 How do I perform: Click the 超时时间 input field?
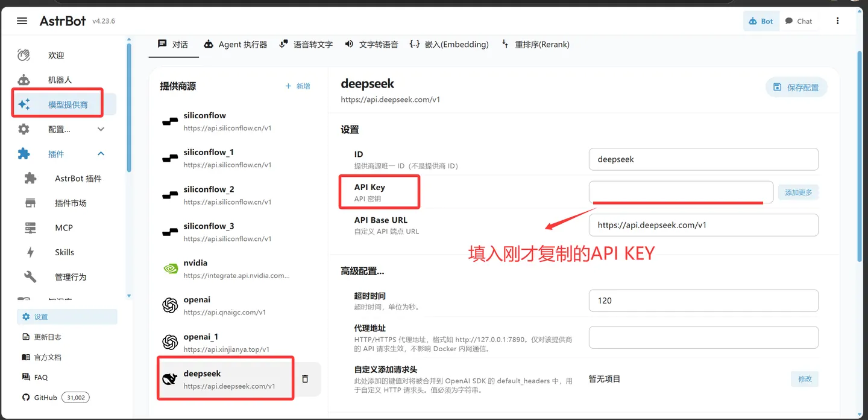(703, 301)
